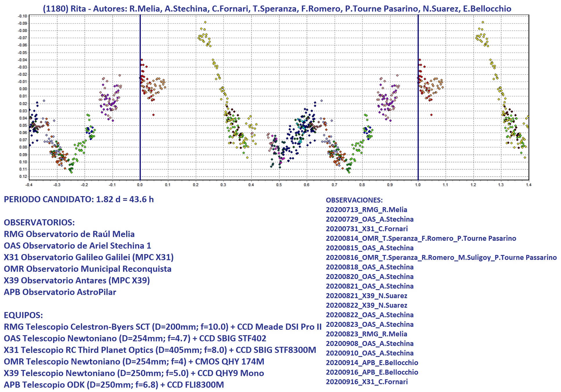The height and width of the screenshot is (392, 561).
Task: Click 'APB Telescopio ODK' equipment line
Action: (114, 385)
